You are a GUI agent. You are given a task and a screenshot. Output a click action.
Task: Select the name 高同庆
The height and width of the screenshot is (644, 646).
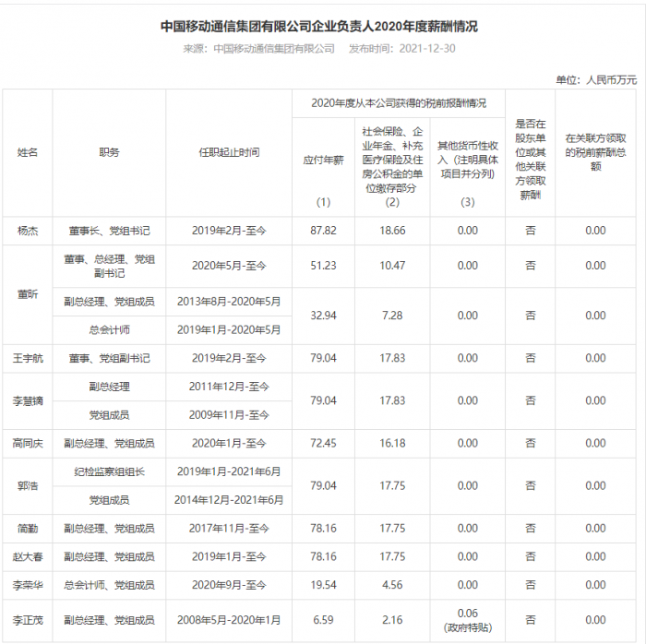pyautogui.click(x=28, y=444)
